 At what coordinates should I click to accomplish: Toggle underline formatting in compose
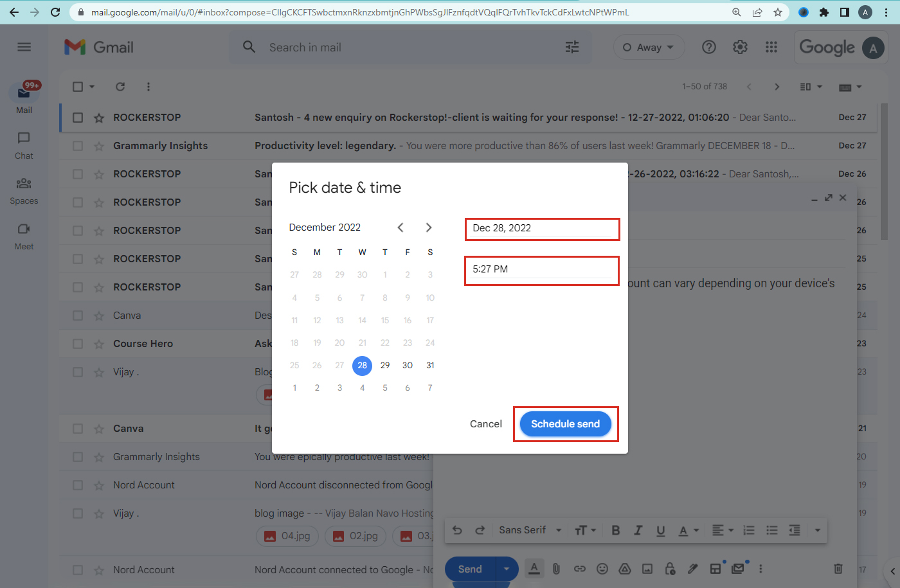[x=661, y=530]
